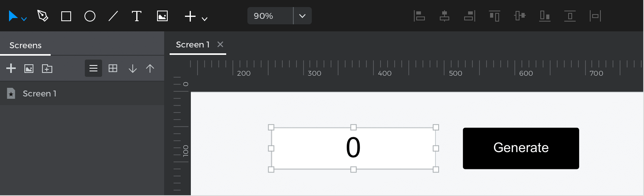Switch screens panel to list view

coord(93,69)
